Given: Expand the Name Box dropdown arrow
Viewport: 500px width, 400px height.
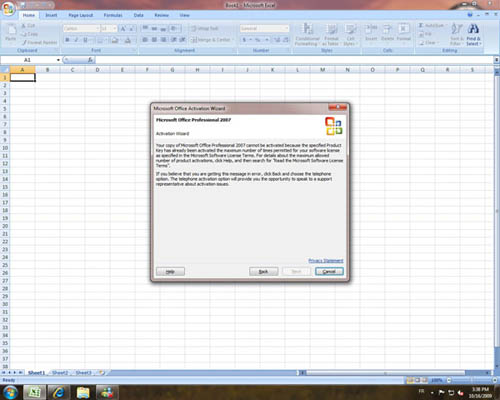Looking at the screenshot, I should (x=58, y=60).
